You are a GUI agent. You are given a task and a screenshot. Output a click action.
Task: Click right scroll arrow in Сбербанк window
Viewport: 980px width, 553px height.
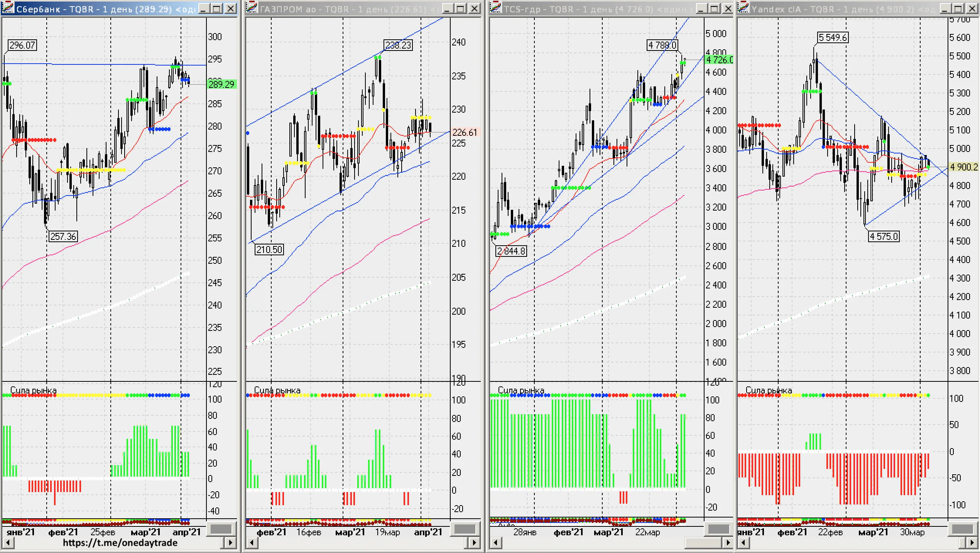point(231,543)
